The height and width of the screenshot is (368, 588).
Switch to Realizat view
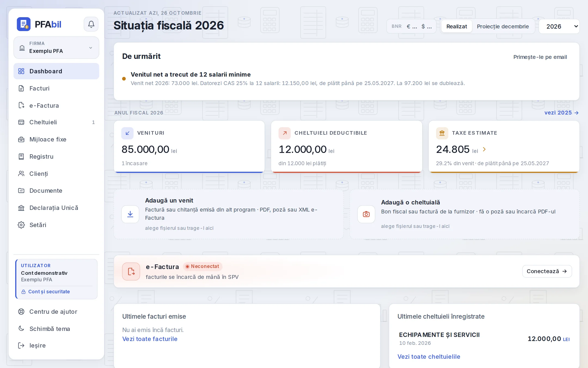point(457,26)
